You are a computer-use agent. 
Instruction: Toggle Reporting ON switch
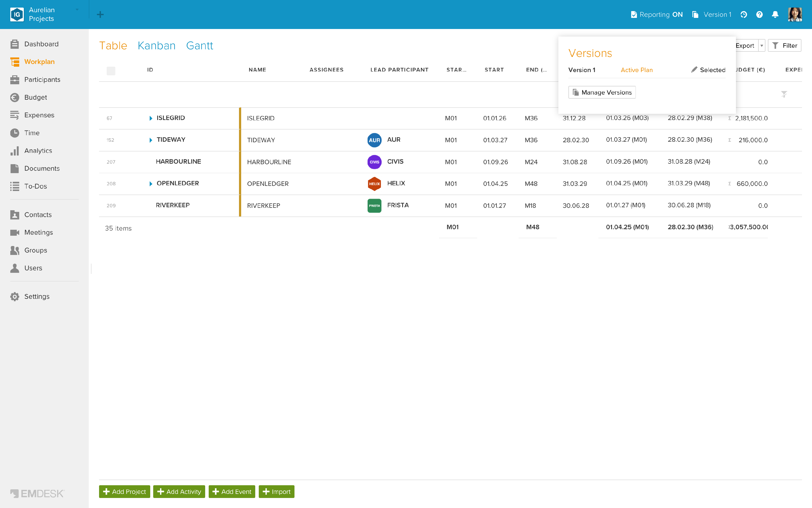pos(657,14)
